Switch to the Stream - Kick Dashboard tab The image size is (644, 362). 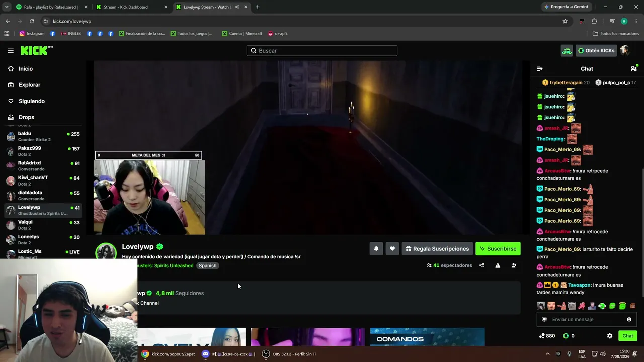[132, 7]
